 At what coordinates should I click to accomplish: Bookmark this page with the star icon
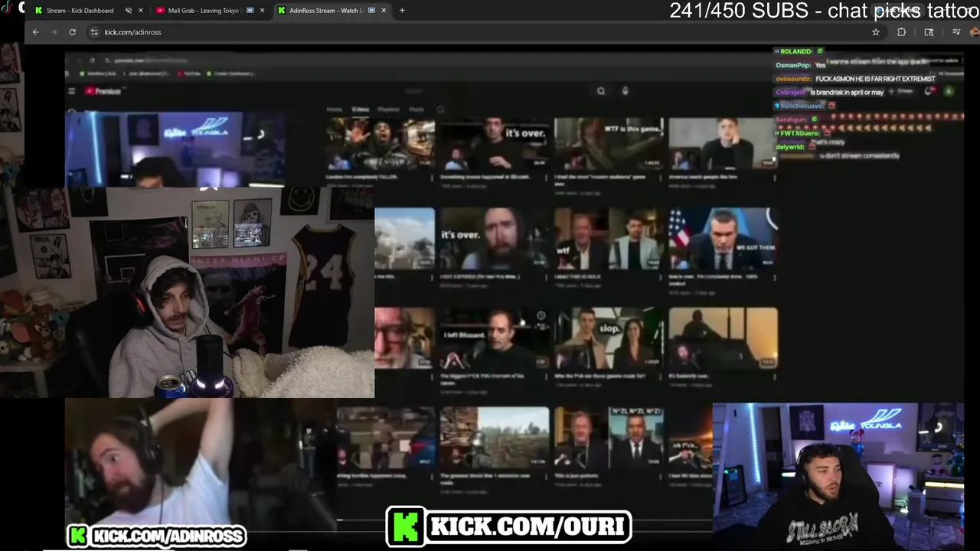click(x=876, y=32)
